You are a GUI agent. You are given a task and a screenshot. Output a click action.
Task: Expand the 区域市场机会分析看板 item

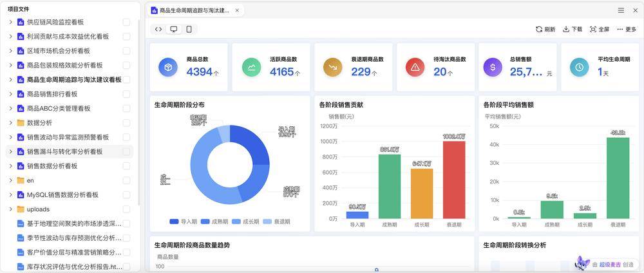click(11, 51)
